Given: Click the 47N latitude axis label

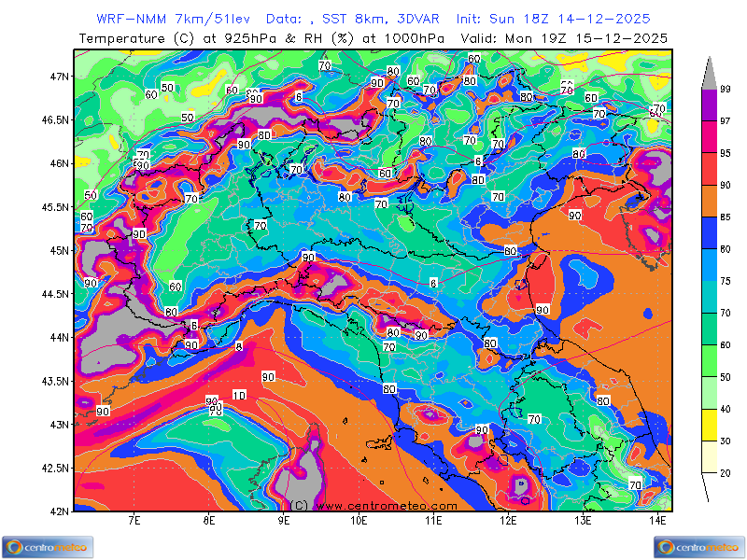Looking at the screenshot, I should (x=59, y=77).
